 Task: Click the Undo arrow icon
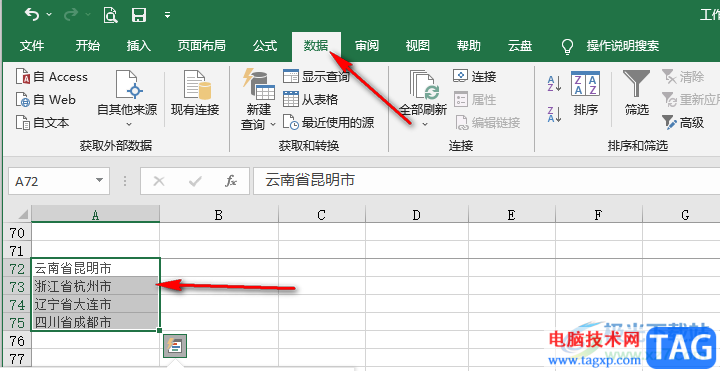[x=32, y=15]
